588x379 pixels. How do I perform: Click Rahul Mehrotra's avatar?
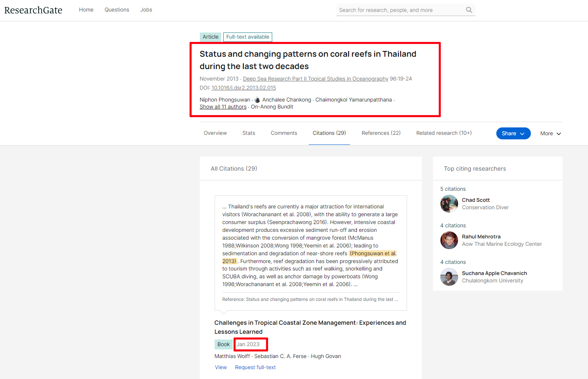pyautogui.click(x=449, y=240)
